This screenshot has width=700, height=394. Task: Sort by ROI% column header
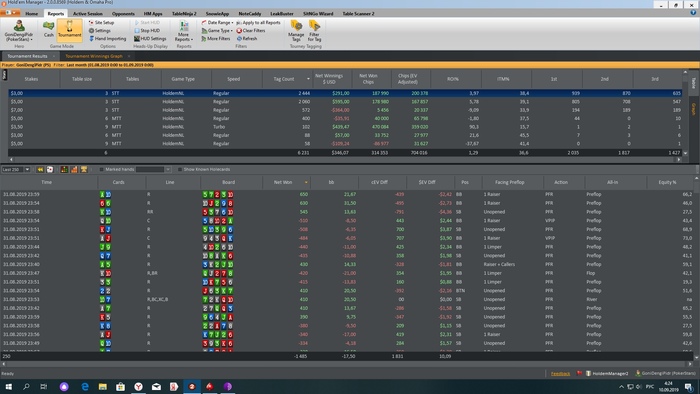click(453, 79)
